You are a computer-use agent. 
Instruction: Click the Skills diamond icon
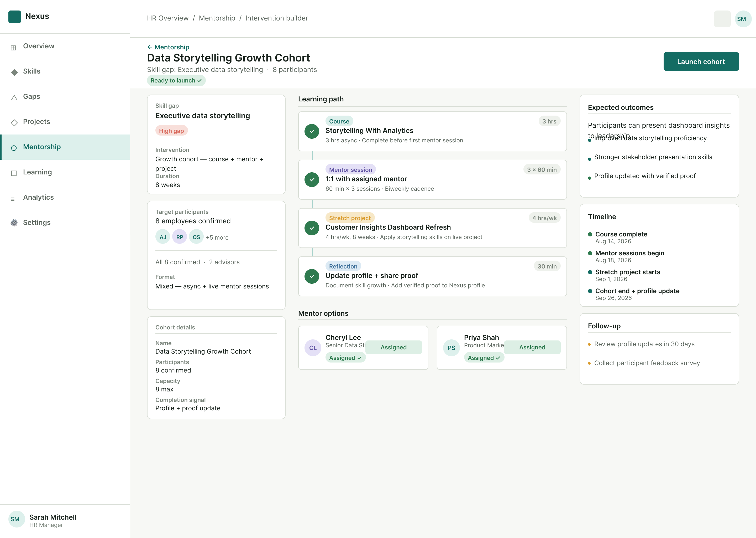coord(14,72)
